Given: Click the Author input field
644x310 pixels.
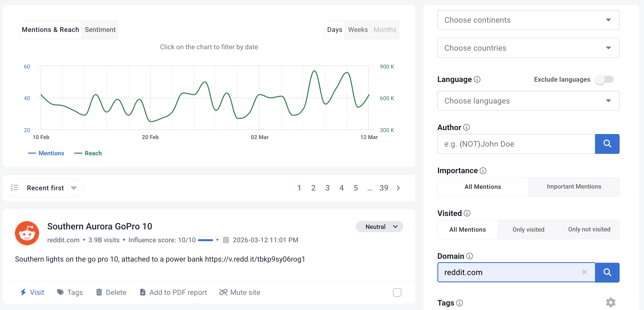Looking at the screenshot, I should 516,144.
